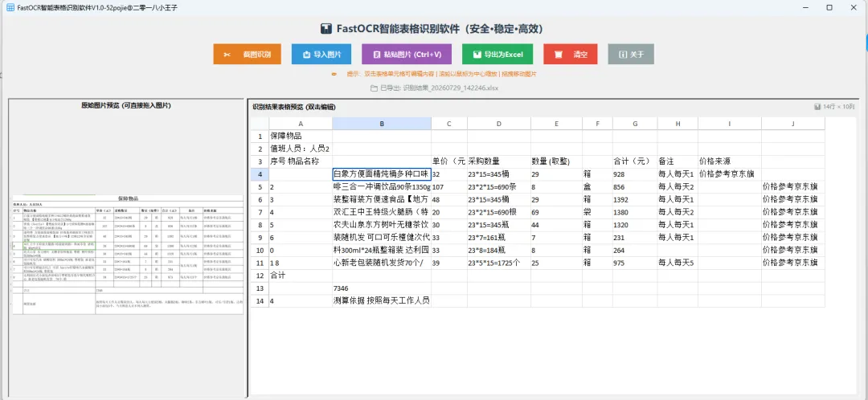Select total cell 975
Image resolution: width=868 pixels, height=400 pixels.
(x=635, y=263)
